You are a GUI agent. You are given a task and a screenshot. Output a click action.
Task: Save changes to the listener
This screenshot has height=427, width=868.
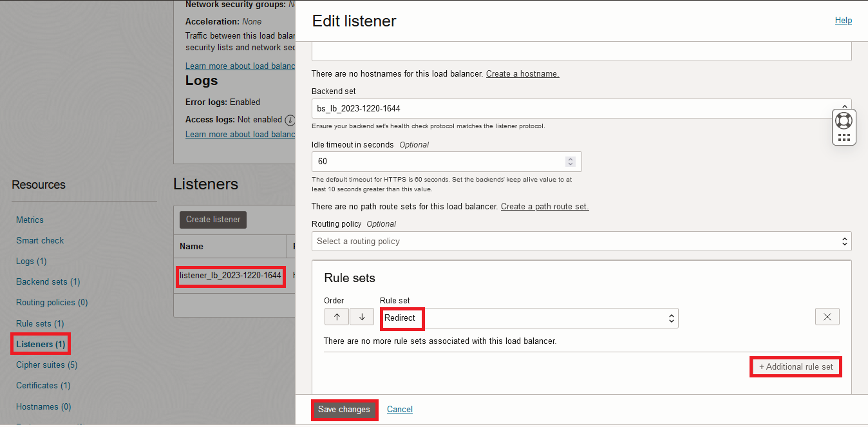pyautogui.click(x=344, y=410)
